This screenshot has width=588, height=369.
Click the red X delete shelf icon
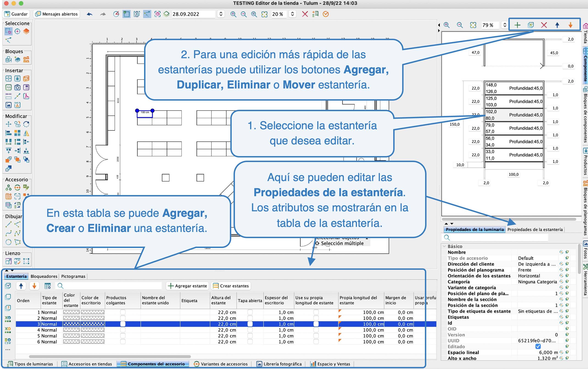544,25
